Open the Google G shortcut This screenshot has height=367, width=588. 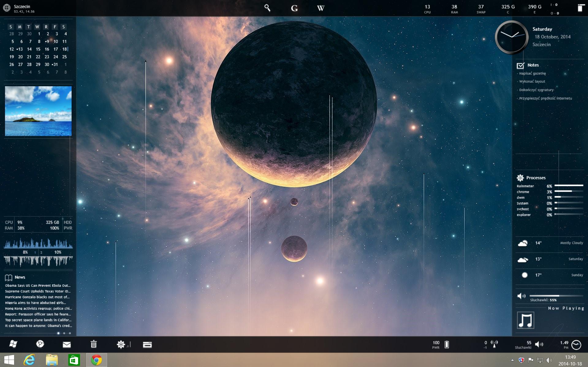point(294,8)
